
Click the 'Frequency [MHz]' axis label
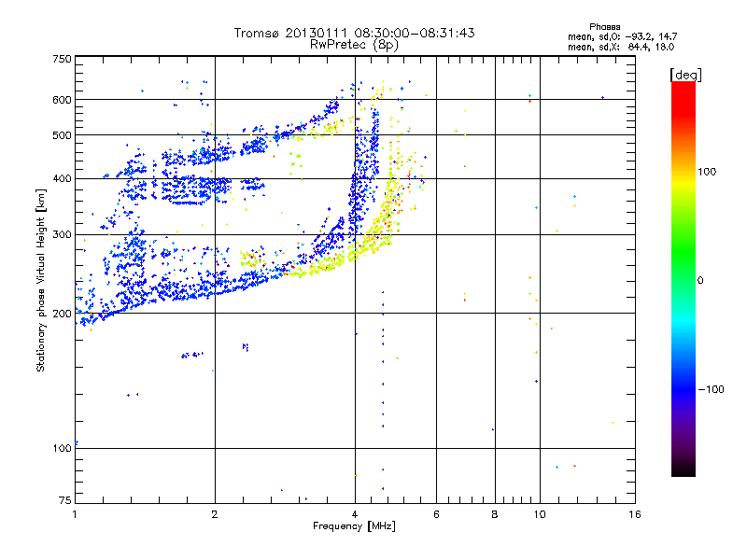354,526
